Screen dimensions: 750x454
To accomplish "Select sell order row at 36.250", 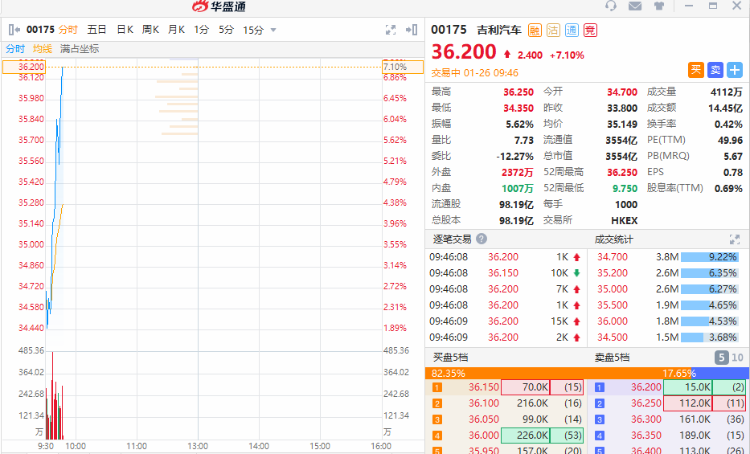I will point(668,403).
